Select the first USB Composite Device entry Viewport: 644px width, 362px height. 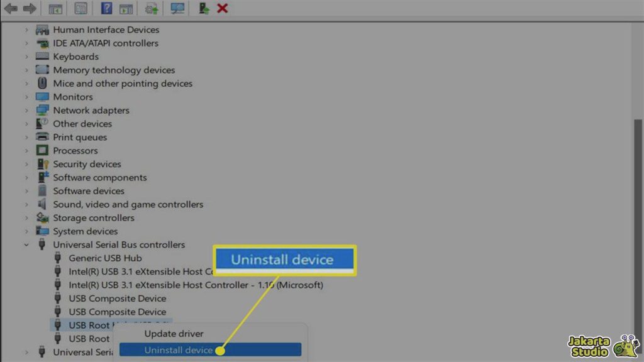coord(117,299)
